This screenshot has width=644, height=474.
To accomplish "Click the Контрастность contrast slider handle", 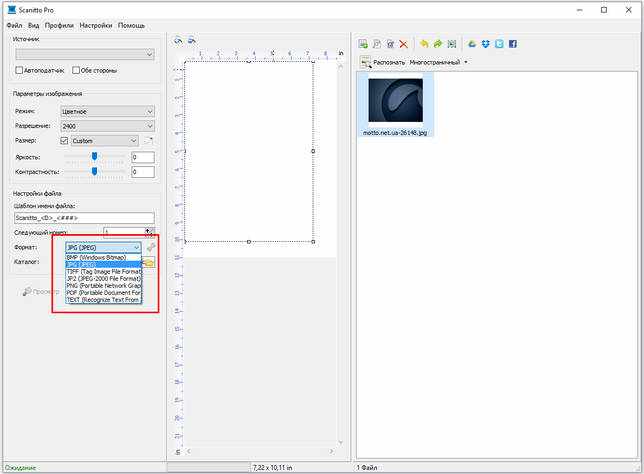I will click(94, 171).
